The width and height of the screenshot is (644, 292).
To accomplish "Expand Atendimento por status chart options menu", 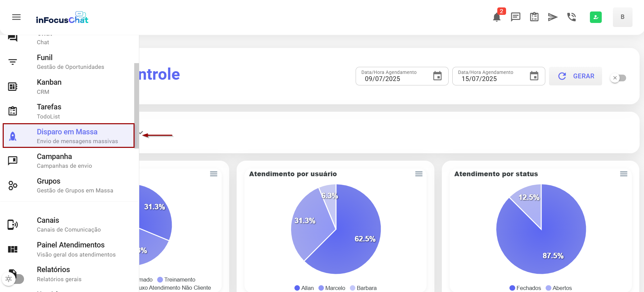I will 623,174.
